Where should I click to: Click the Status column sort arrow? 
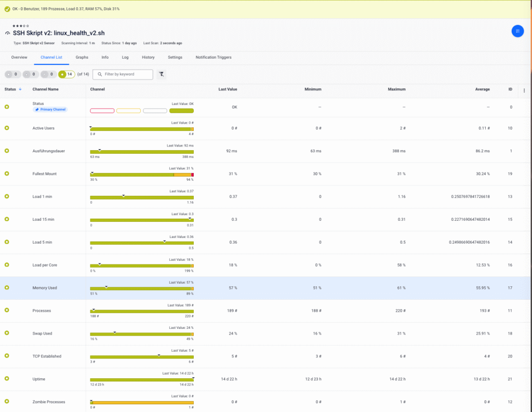pos(20,89)
